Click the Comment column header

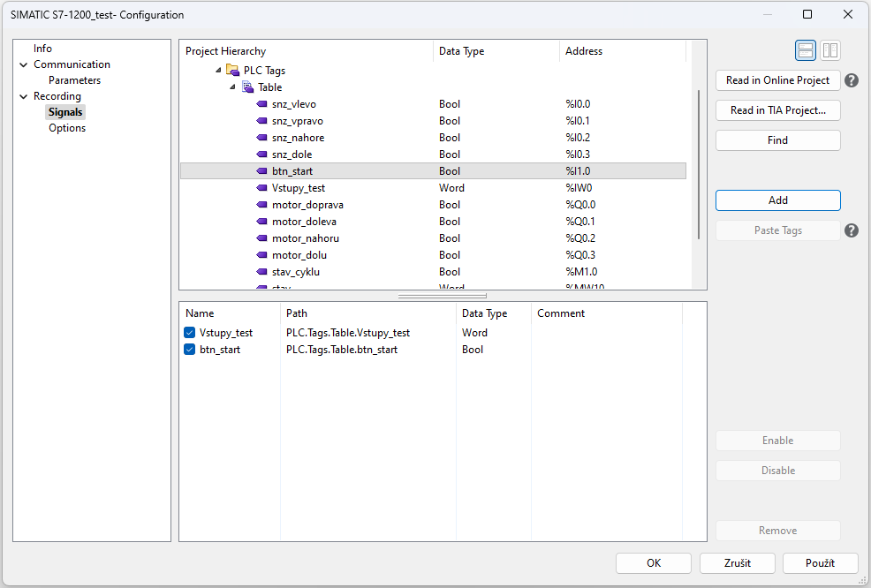(607, 313)
